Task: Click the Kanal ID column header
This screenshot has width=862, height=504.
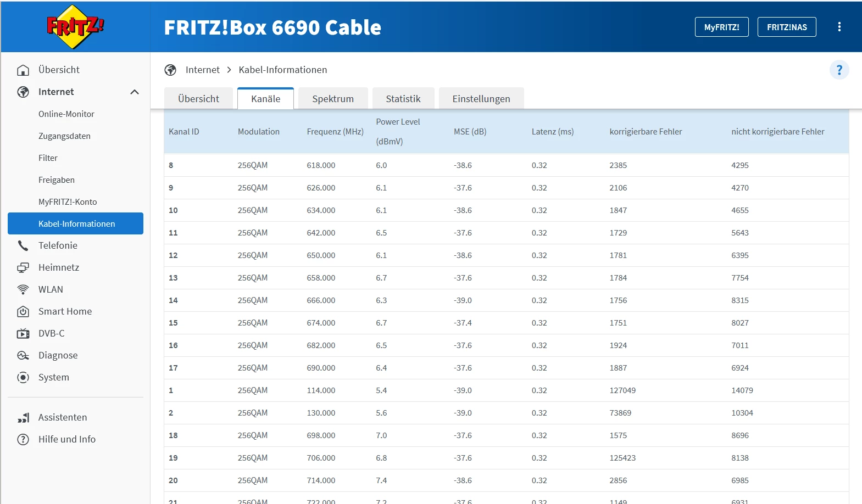Action: tap(184, 132)
